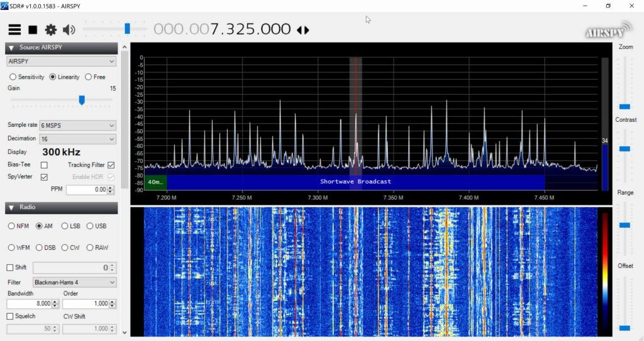Click the Gain slider handle

tap(81, 100)
